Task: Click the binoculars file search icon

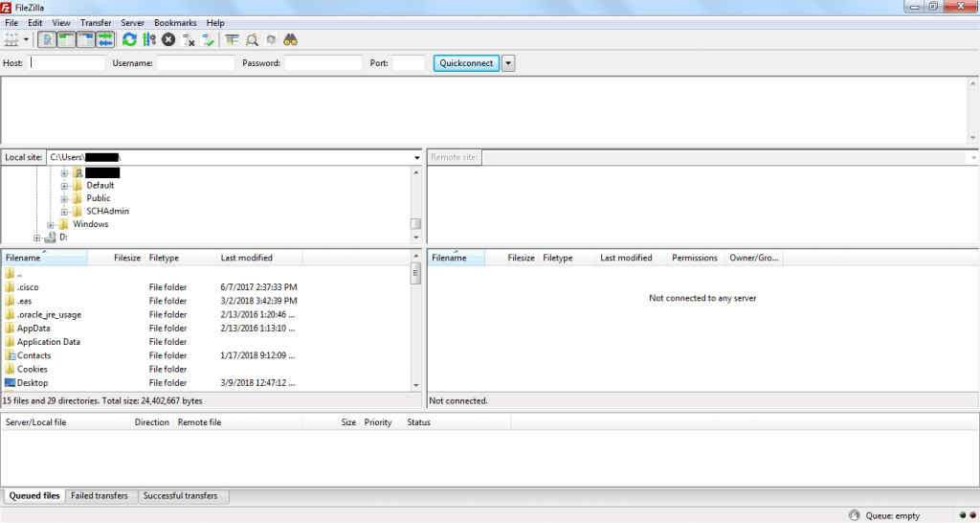Action: click(x=291, y=39)
